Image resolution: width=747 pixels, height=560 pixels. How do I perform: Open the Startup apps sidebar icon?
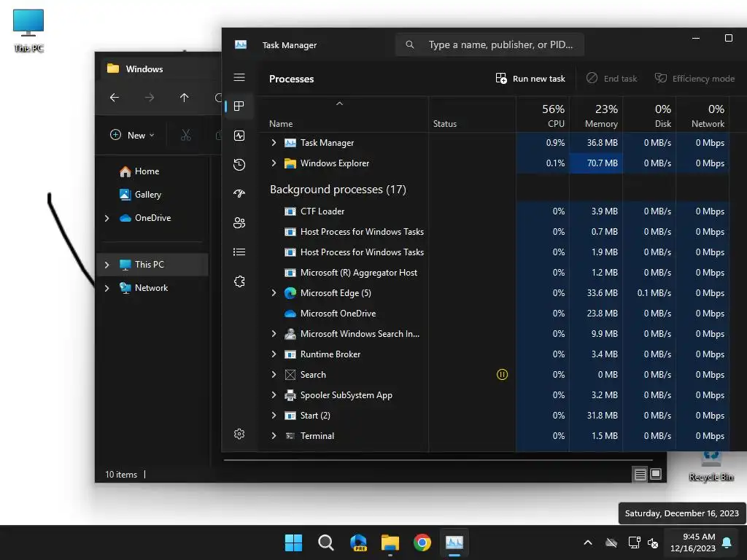[239, 193]
